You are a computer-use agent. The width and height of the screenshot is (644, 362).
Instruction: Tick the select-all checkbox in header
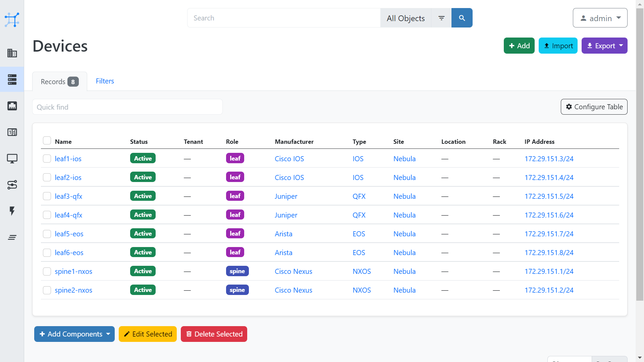pos(47,141)
